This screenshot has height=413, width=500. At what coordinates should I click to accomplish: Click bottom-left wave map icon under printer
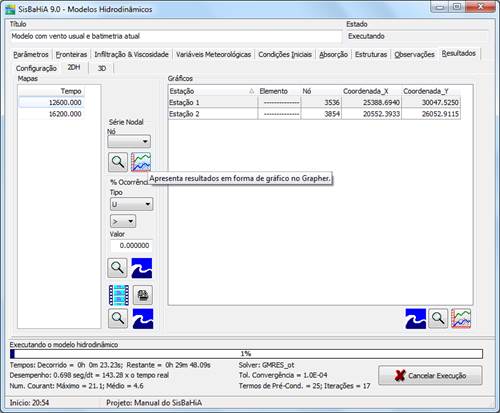143,319
